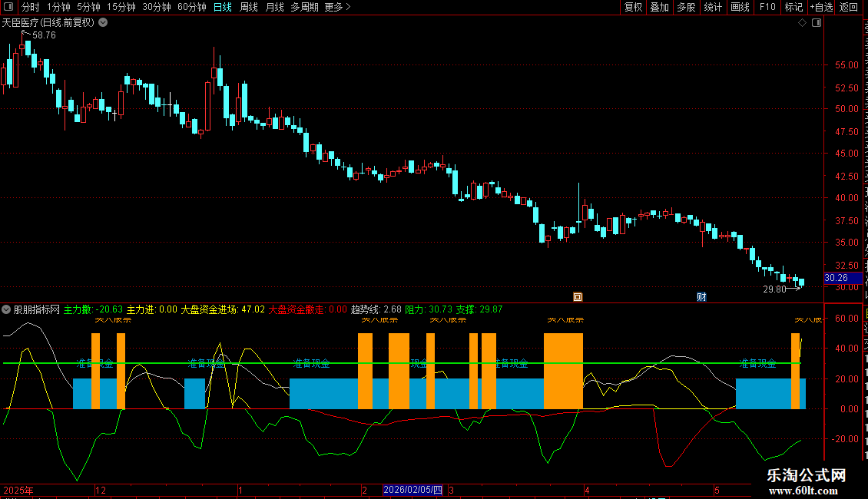
Task: Switch to the 月线 monthly chart
Action: [x=274, y=7]
